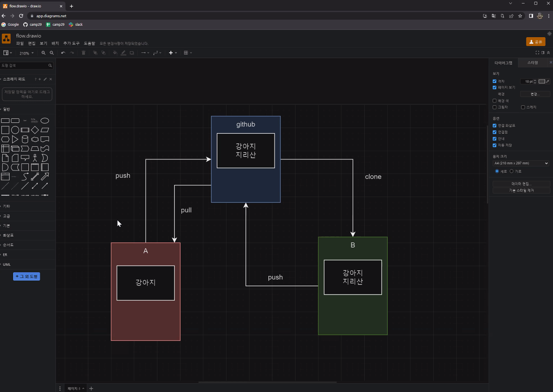
Task: Click the 그 외 도형 button
Action: pos(27,277)
